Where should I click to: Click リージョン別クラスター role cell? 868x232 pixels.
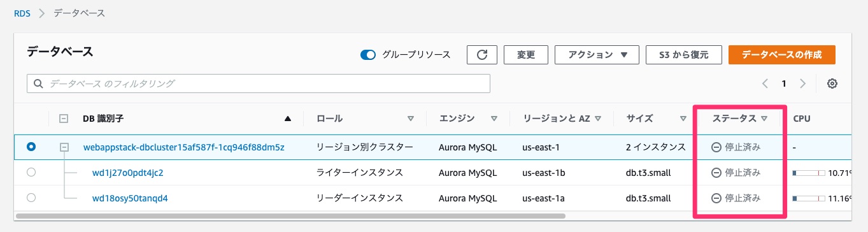[x=365, y=147]
